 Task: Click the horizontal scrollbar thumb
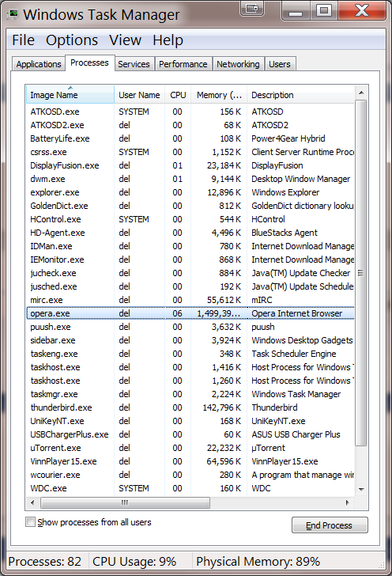(125, 502)
